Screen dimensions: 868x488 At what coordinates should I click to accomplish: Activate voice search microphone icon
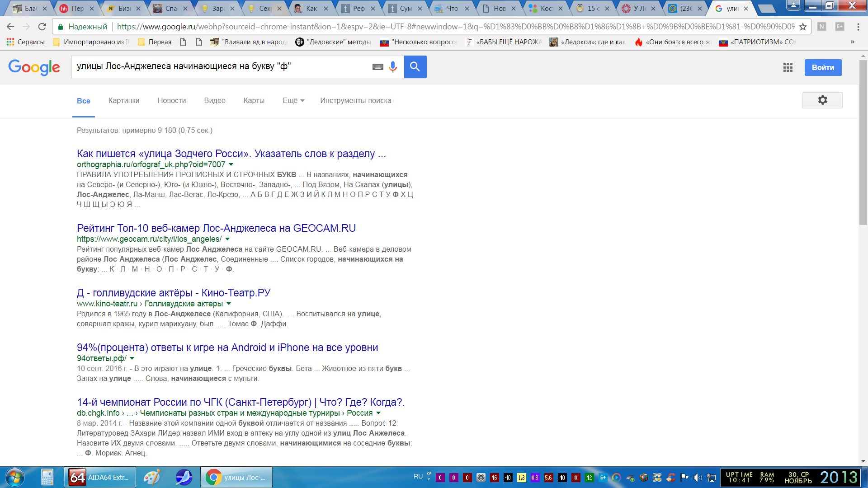[393, 67]
